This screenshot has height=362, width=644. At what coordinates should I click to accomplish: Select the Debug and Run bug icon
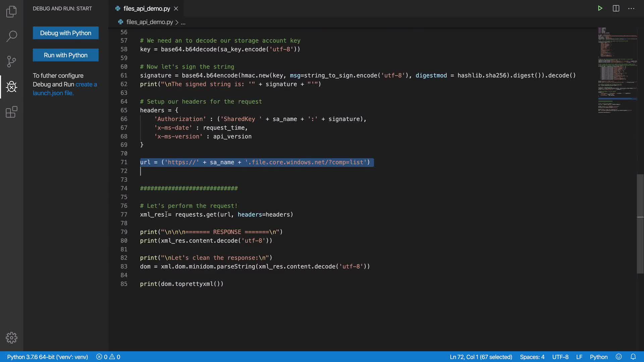pos(11,87)
